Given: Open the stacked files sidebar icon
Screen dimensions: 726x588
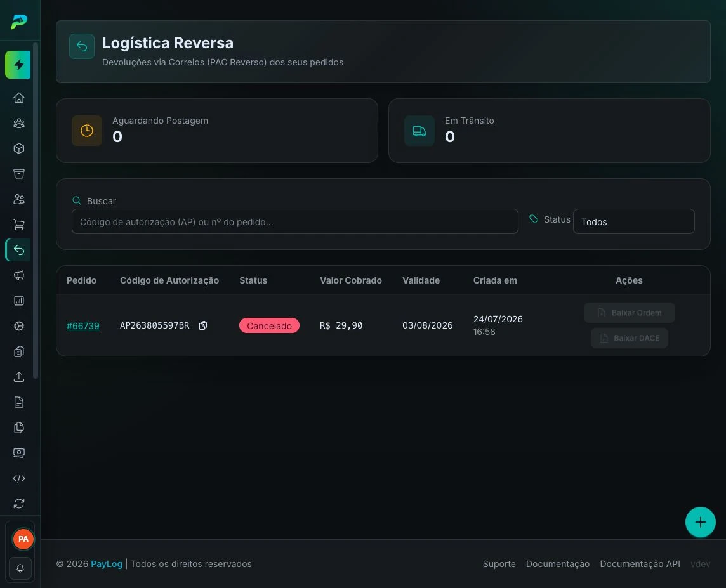Looking at the screenshot, I should point(19,428).
